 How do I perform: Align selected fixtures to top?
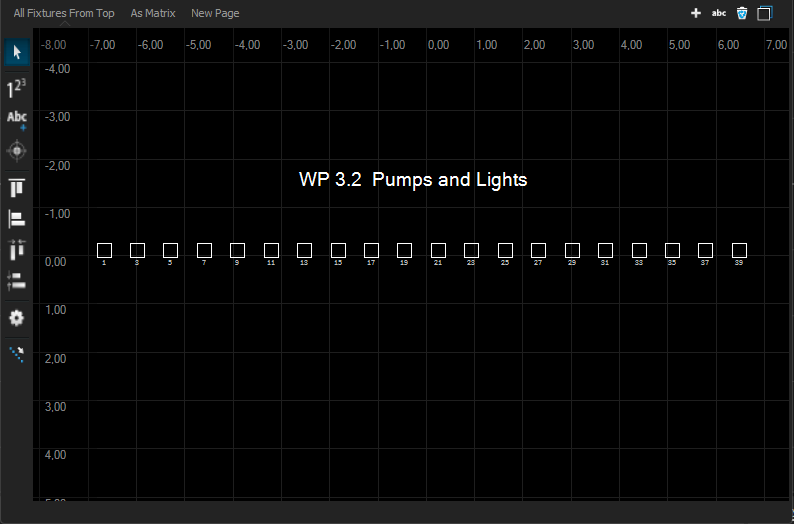tap(17, 187)
